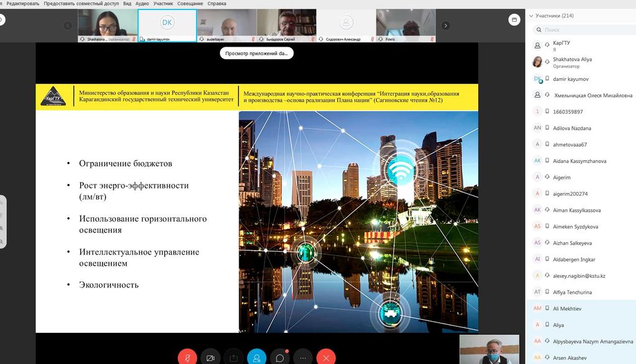Image resolution: width=636 pixels, height=364 pixels.
Task: Click the self-view video in bottom right corner
Action: click(489, 349)
